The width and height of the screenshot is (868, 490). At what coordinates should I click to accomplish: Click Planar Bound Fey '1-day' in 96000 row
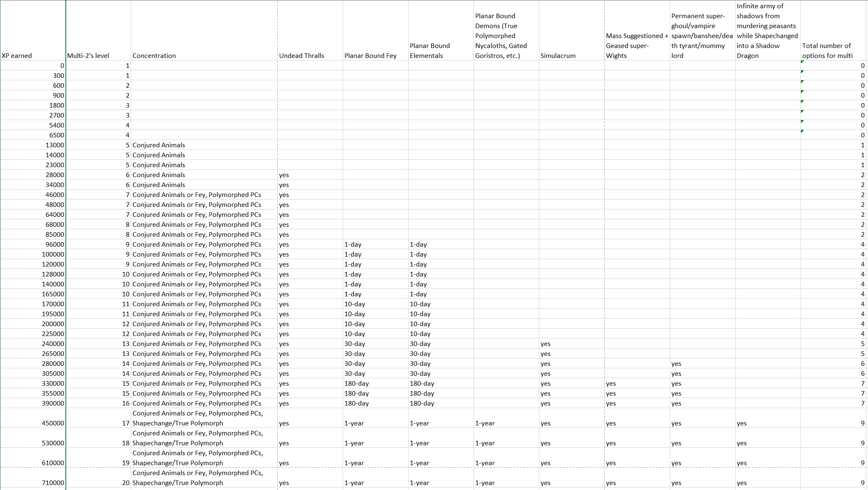pyautogui.click(x=375, y=244)
